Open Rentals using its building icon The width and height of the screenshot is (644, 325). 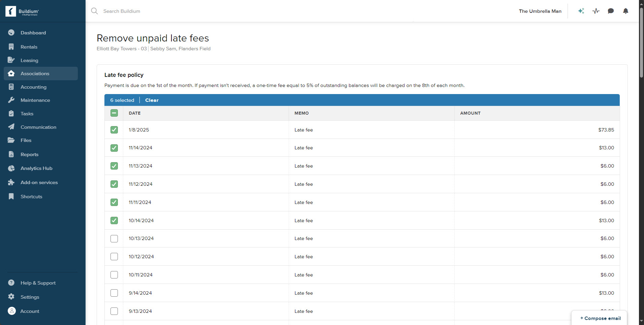[11, 47]
